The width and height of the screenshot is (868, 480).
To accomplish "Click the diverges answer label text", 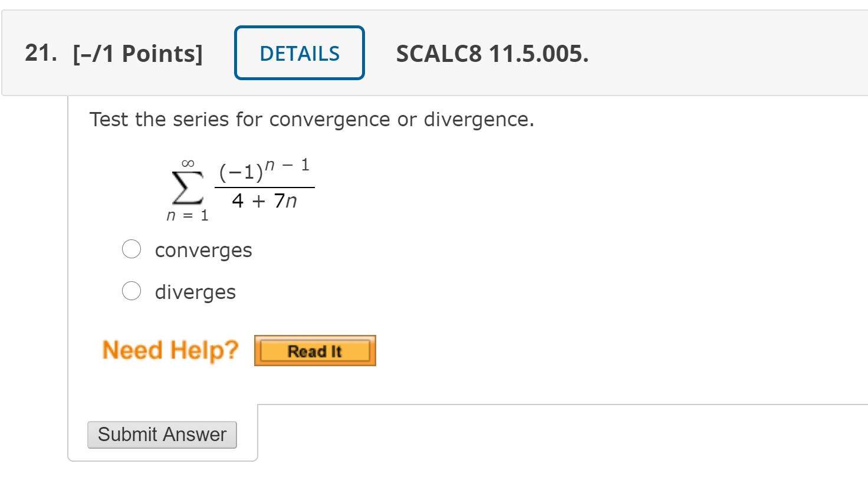I will click(x=195, y=291).
